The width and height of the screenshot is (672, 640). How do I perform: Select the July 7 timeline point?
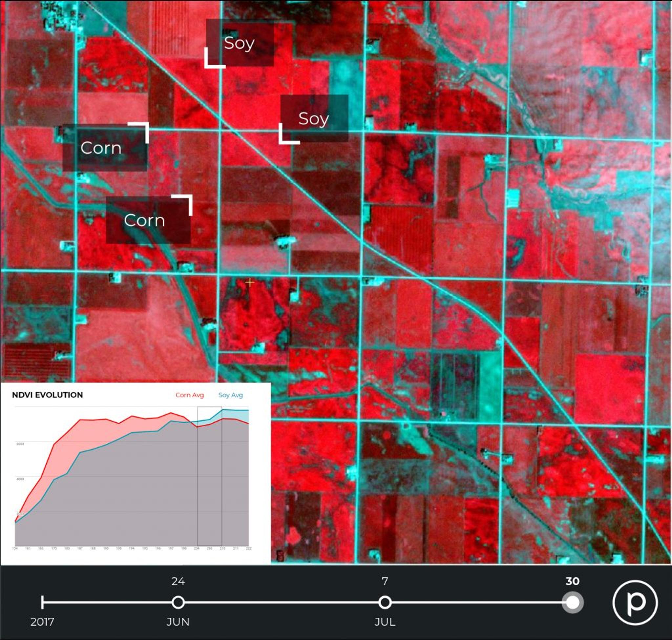coord(385,603)
